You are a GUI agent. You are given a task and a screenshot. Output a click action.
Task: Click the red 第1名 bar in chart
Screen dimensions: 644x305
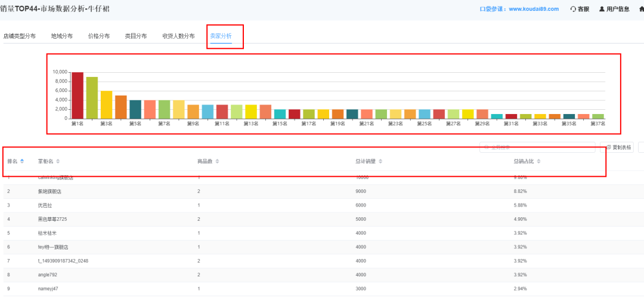pyautogui.click(x=77, y=95)
